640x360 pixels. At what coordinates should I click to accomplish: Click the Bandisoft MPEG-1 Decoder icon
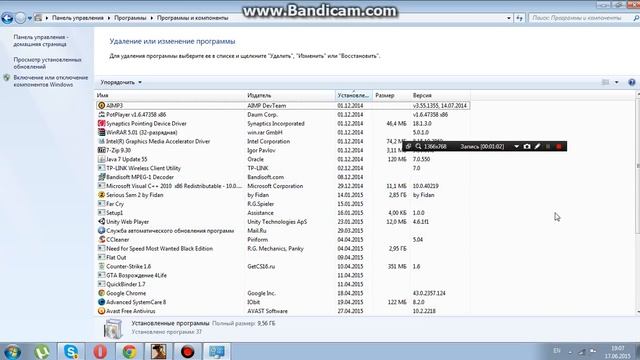101,177
